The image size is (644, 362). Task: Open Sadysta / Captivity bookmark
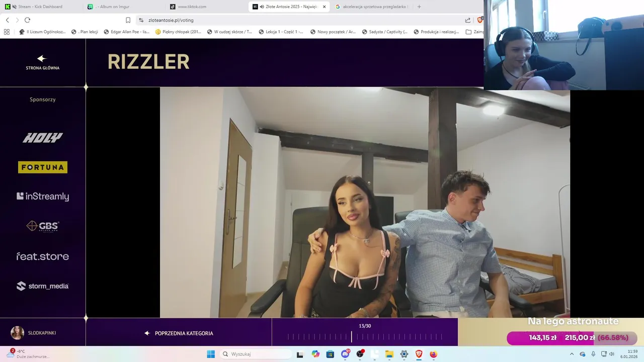(x=384, y=32)
